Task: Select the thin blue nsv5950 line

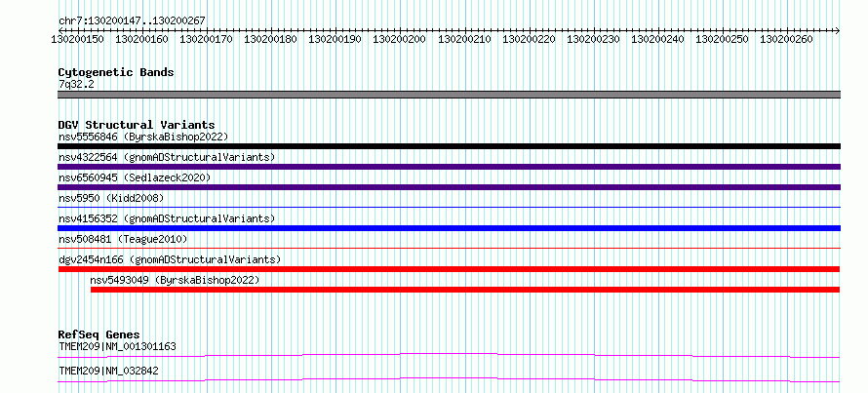Action: click(449, 208)
